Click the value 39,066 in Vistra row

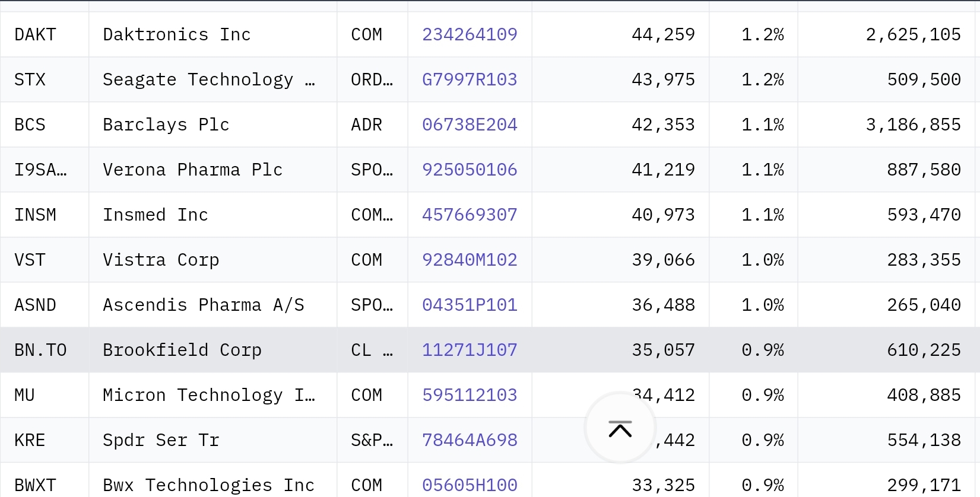tap(663, 260)
